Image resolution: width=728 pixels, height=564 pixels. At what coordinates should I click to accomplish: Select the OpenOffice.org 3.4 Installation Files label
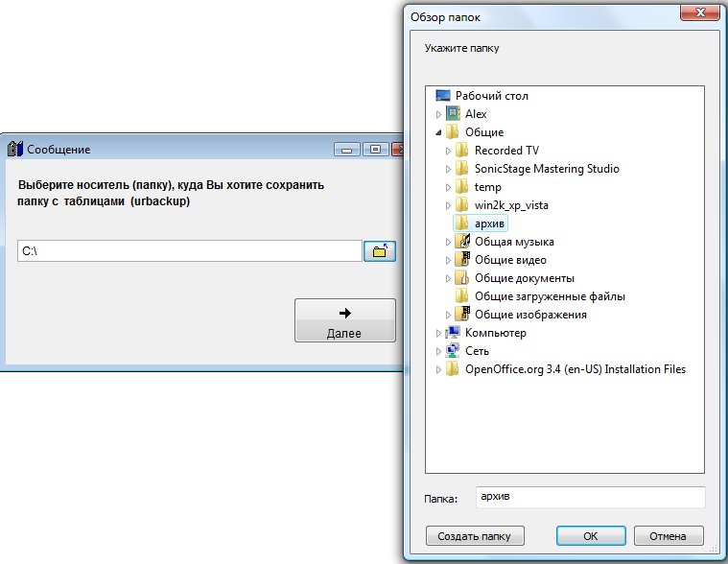[x=575, y=368]
